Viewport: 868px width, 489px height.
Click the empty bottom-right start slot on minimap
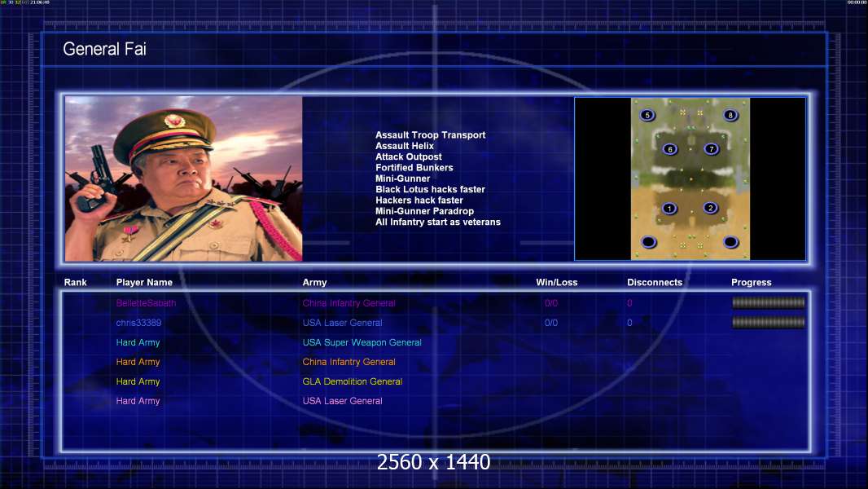coord(730,242)
